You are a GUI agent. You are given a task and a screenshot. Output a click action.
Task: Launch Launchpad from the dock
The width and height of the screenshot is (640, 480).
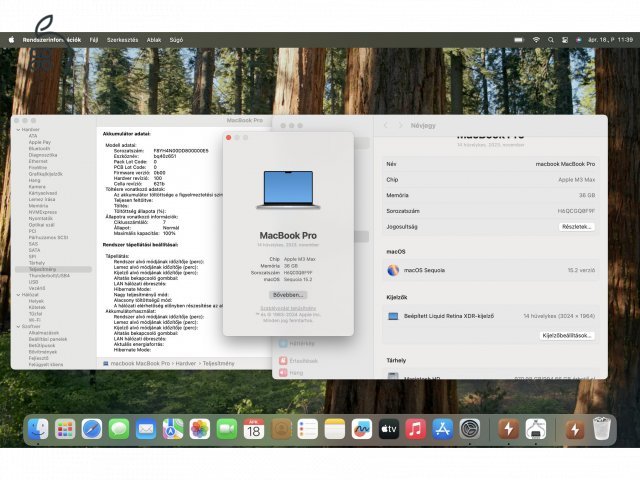(x=65, y=429)
